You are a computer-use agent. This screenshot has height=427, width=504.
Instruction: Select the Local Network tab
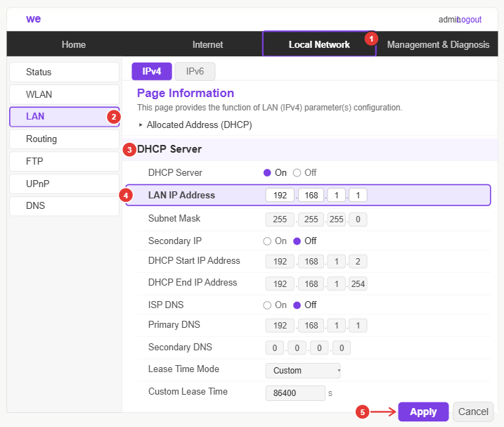click(319, 44)
